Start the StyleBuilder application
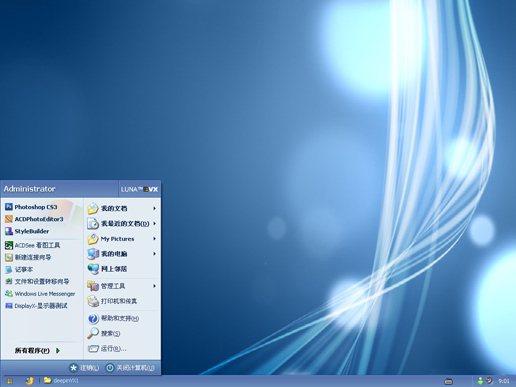The image size is (516, 387). tap(27, 231)
